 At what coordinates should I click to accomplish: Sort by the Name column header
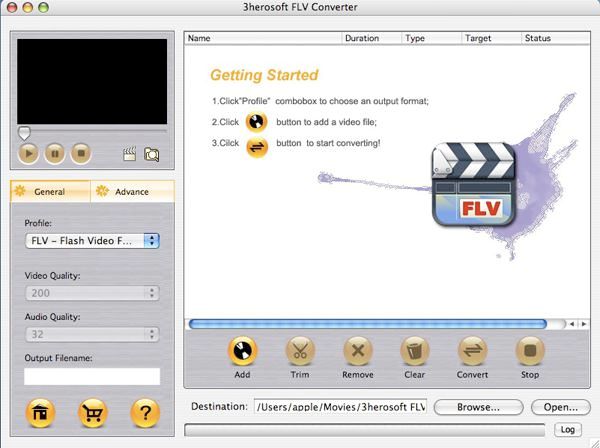pos(263,38)
